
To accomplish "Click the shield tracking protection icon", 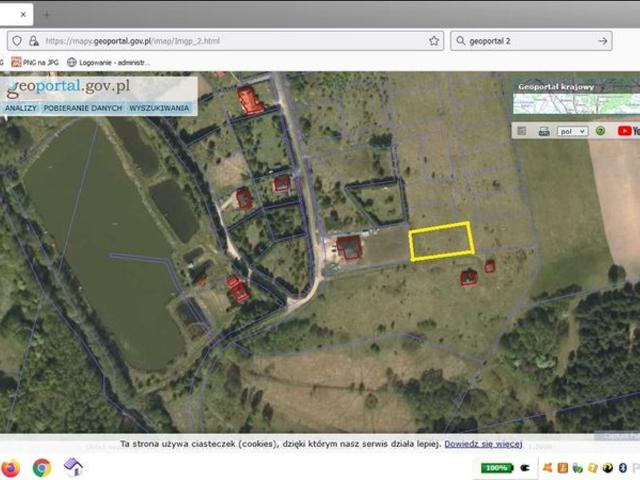I will pyautogui.click(x=17, y=41).
